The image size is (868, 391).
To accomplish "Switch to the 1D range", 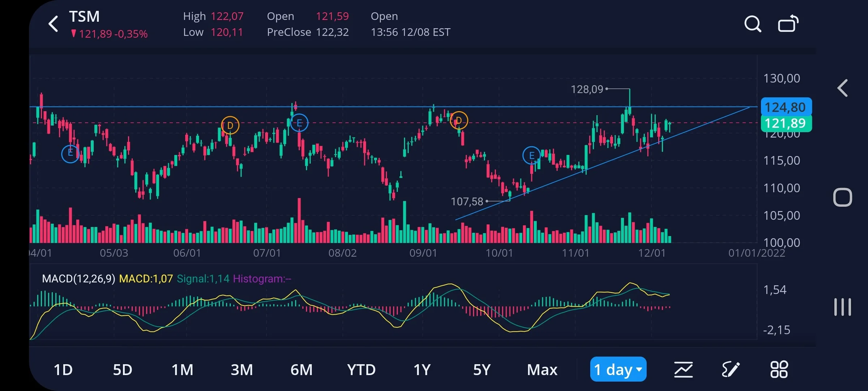I will point(63,370).
